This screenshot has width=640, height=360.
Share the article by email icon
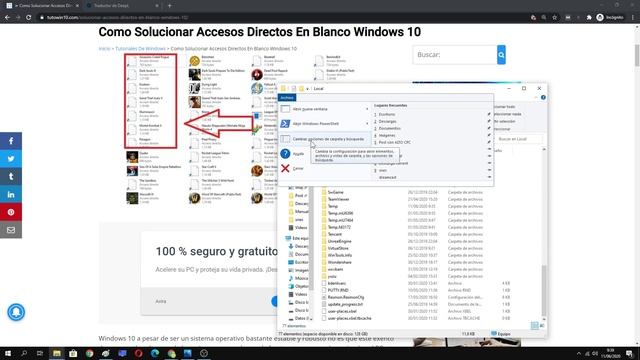point(11,230)
